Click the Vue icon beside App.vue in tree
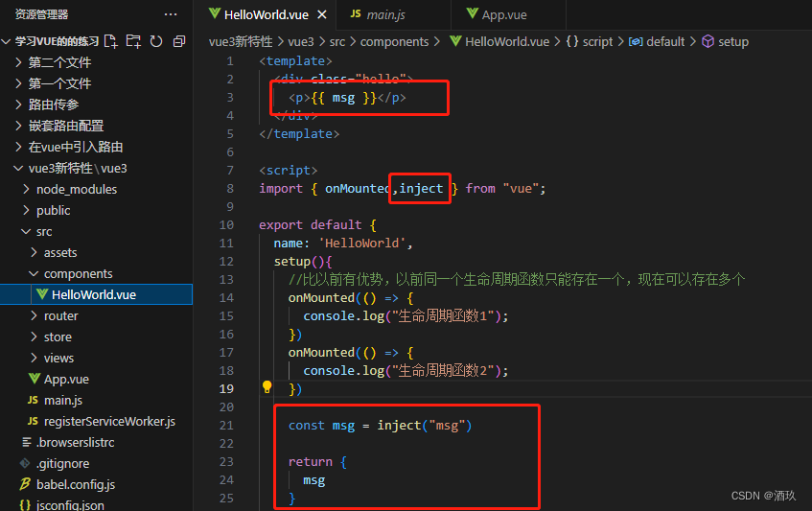Screen dimensions: 812x511 tap(35, 379)
